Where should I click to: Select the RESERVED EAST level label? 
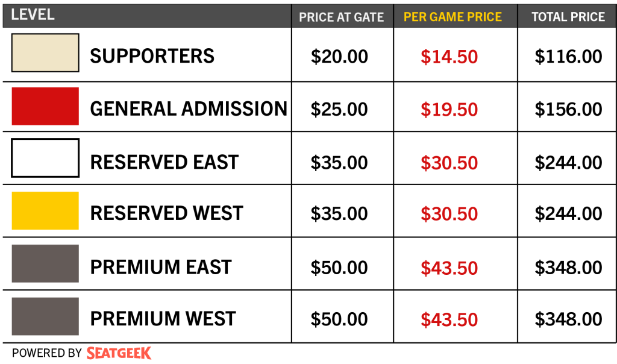[x=164, y=162]
